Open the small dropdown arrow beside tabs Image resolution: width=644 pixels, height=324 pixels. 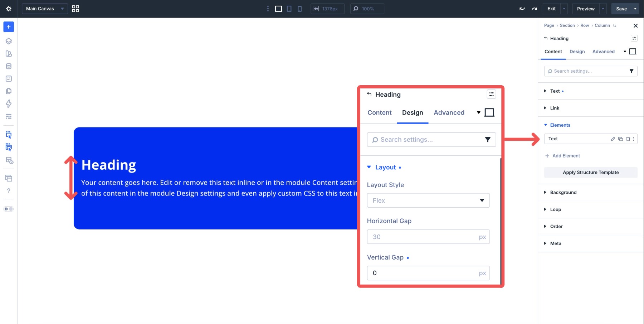pos(625,52)
